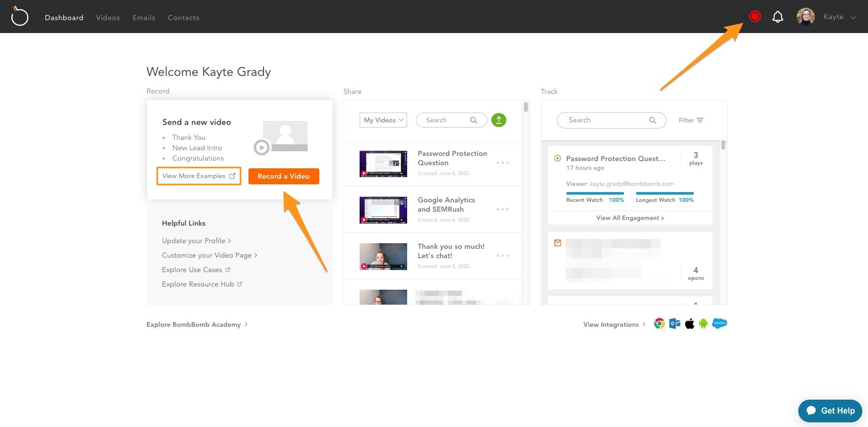The width and height of the screenshot is (868, 427).
Task: Expand Kayte account menu
Action: tap(840, 17)
